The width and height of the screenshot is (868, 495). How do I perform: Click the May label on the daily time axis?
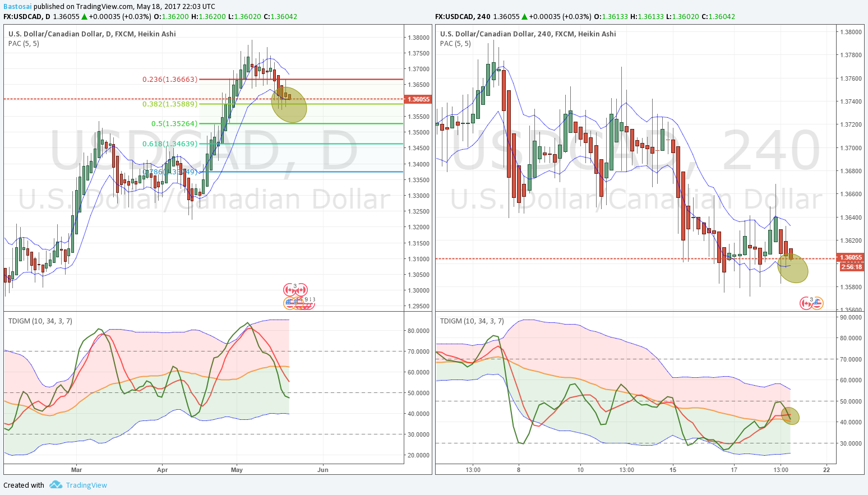pyautogui.click(x=237, y=470)
